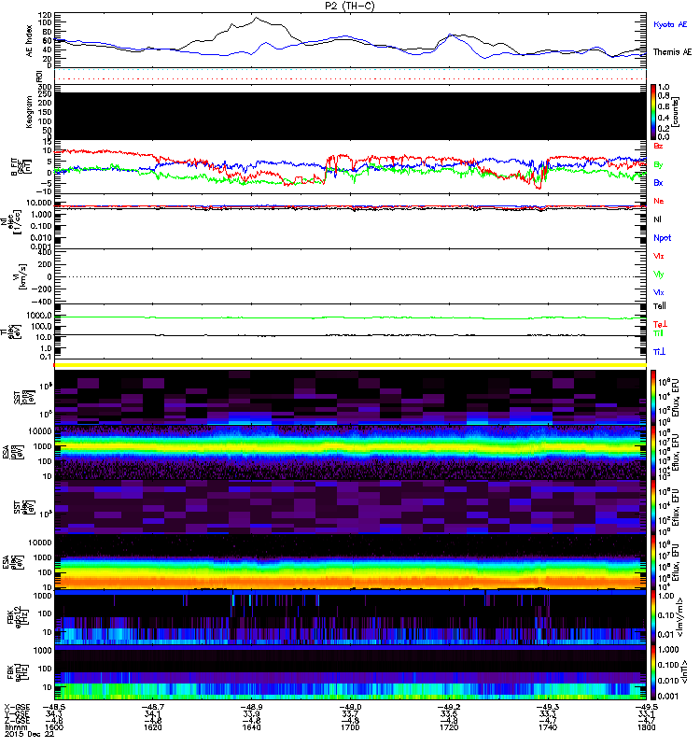The image size is (700, 747).
Task: Pick the blue 'Npot' legend label
Action: (x=662, y=238)
